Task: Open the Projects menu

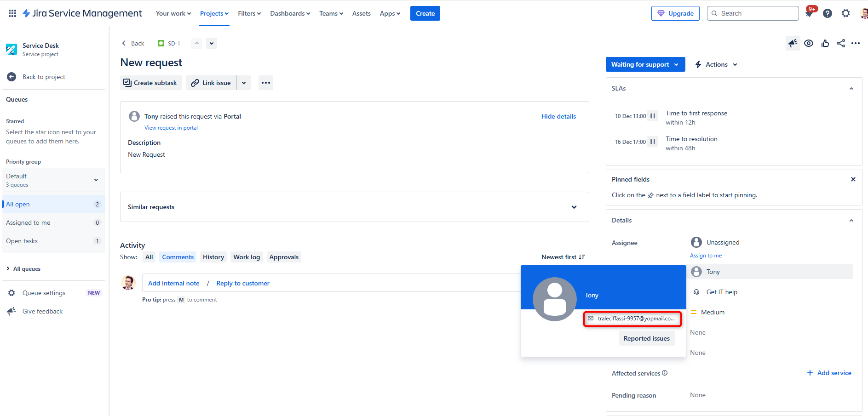Action: click(x=214, y=13)
